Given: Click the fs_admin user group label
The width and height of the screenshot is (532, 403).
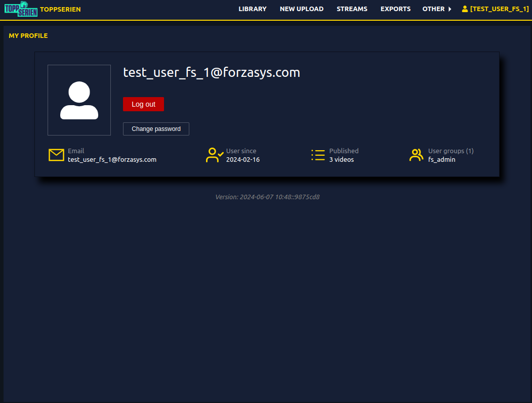Looking at the screenshot, I should 442,159.
